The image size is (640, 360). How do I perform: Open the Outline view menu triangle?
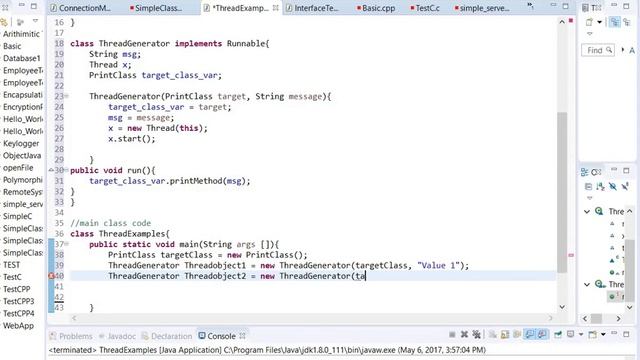[589, 198]
